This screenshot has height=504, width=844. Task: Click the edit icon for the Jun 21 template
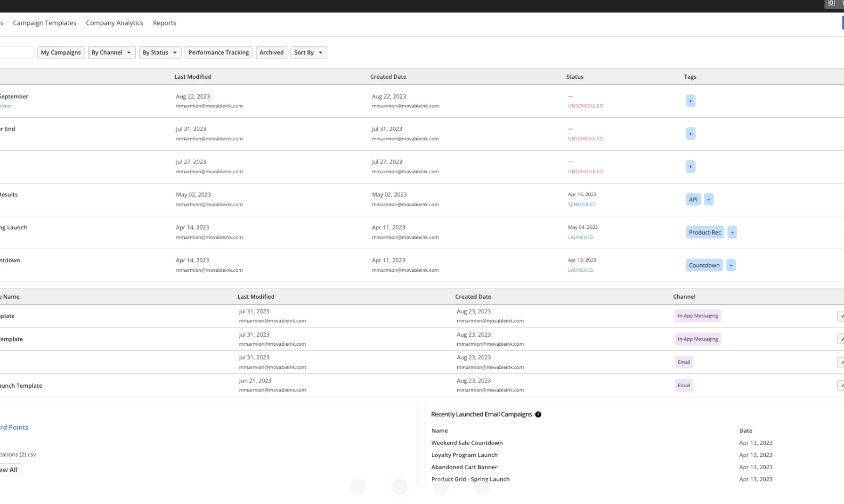click(x=840, y=385)
